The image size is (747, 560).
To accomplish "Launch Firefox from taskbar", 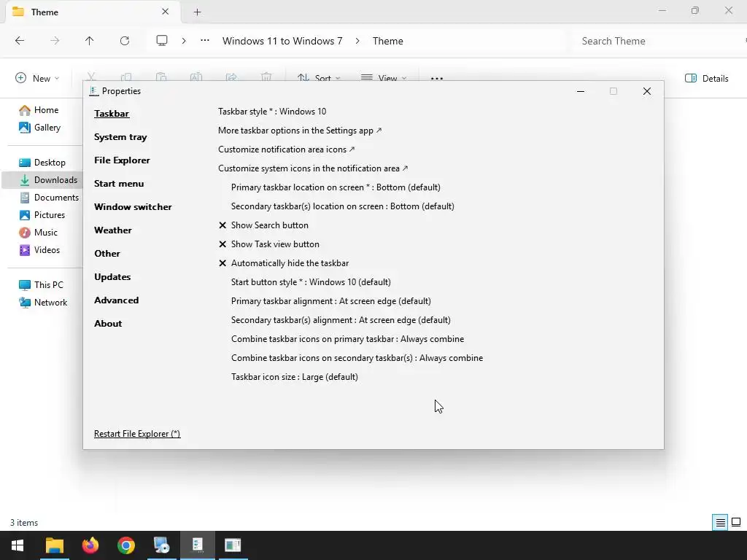I will [x=90, y=545].
